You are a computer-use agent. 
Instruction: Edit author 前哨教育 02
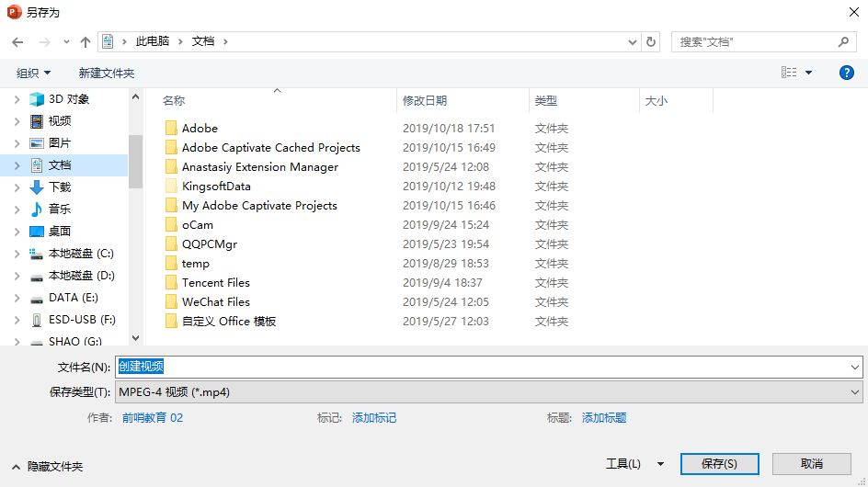tap(153, 418)
